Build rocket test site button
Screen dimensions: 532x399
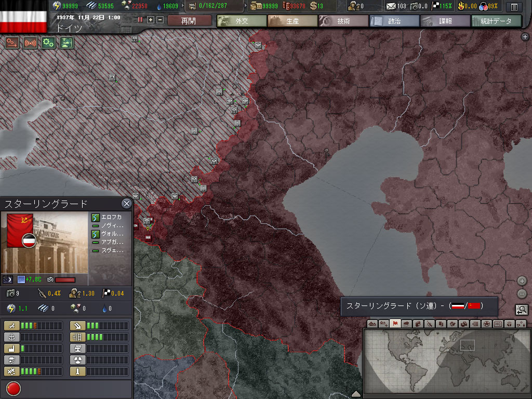pyautogui.click(x=78, y=371)
